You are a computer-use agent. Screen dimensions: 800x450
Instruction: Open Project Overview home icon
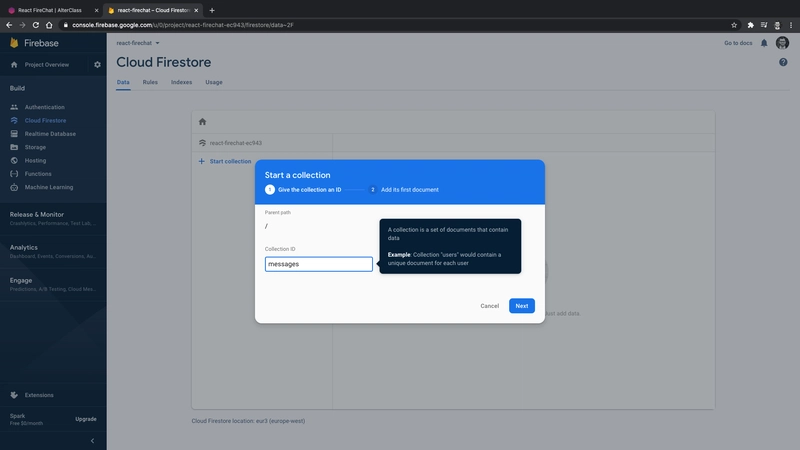pyautogui.click(x=14, y=65)
